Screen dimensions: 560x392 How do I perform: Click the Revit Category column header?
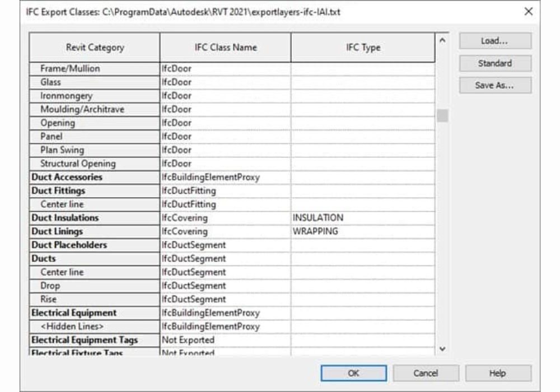coord(95,48)
